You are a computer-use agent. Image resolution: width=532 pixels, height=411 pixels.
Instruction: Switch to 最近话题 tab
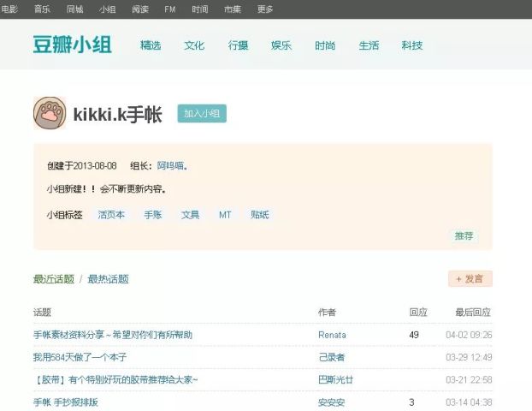coord(54,279)
